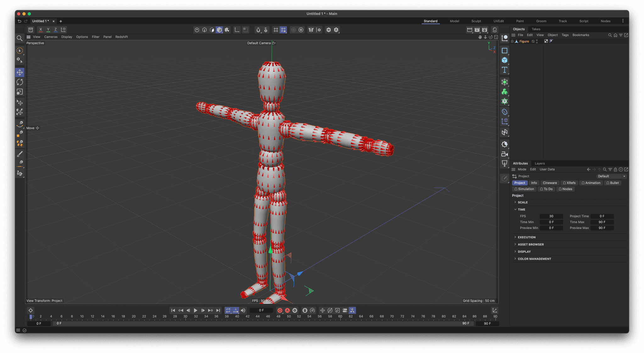Switch to the Sculpt layout tab

(x=476, y=21)
